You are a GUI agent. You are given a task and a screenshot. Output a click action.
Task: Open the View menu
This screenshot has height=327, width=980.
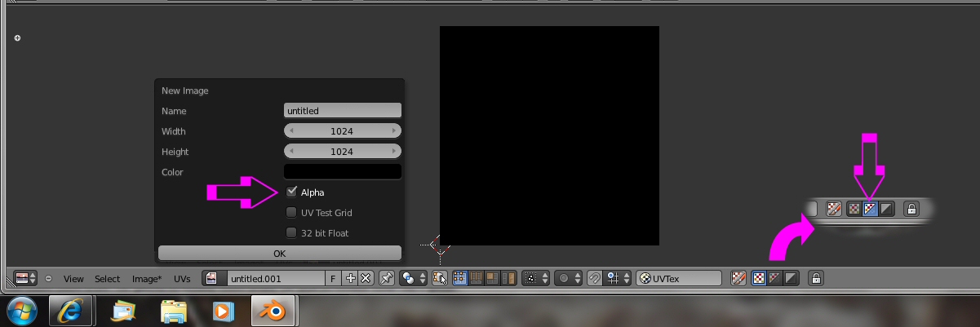coord(73,279)
